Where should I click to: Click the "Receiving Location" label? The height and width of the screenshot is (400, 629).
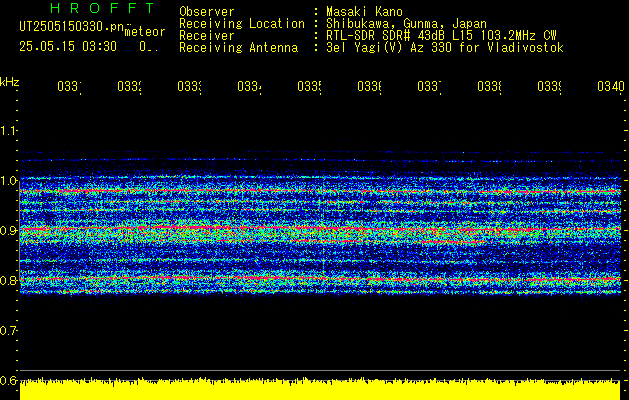tap(242, 24)
